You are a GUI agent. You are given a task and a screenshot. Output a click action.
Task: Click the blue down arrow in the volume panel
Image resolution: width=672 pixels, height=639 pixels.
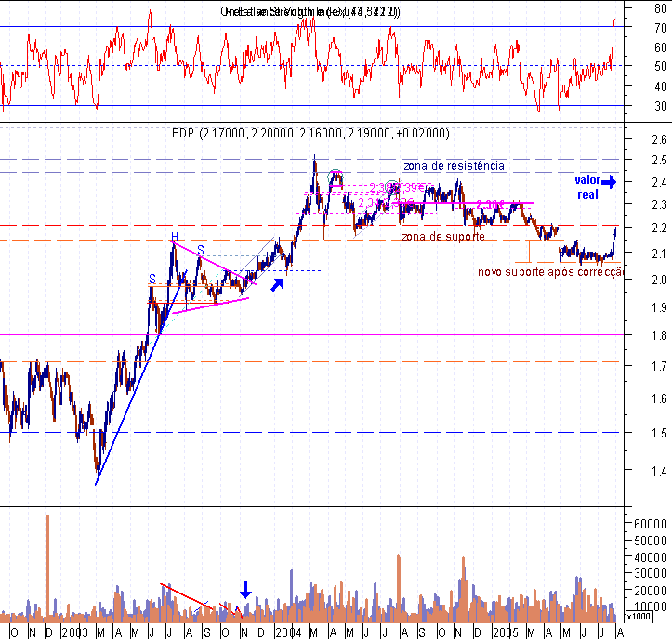click(x=245, y=590)
